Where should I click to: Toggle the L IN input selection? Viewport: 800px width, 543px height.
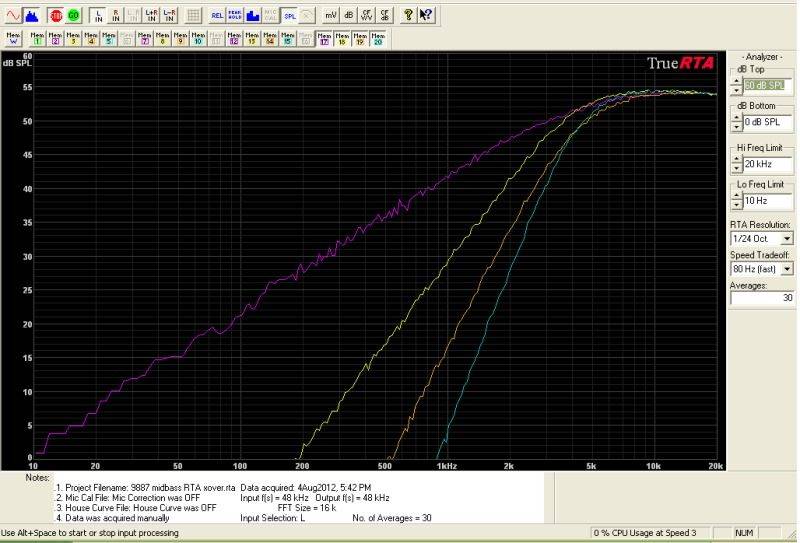point(98,15)
